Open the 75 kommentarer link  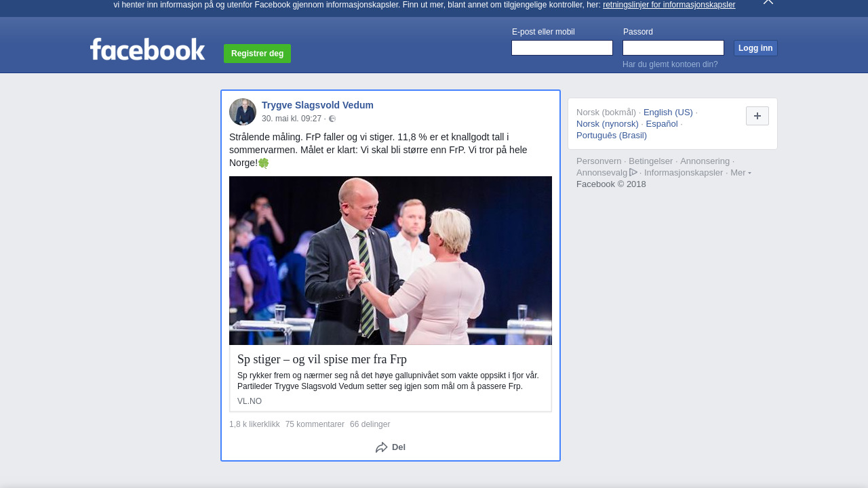point(315,424)
